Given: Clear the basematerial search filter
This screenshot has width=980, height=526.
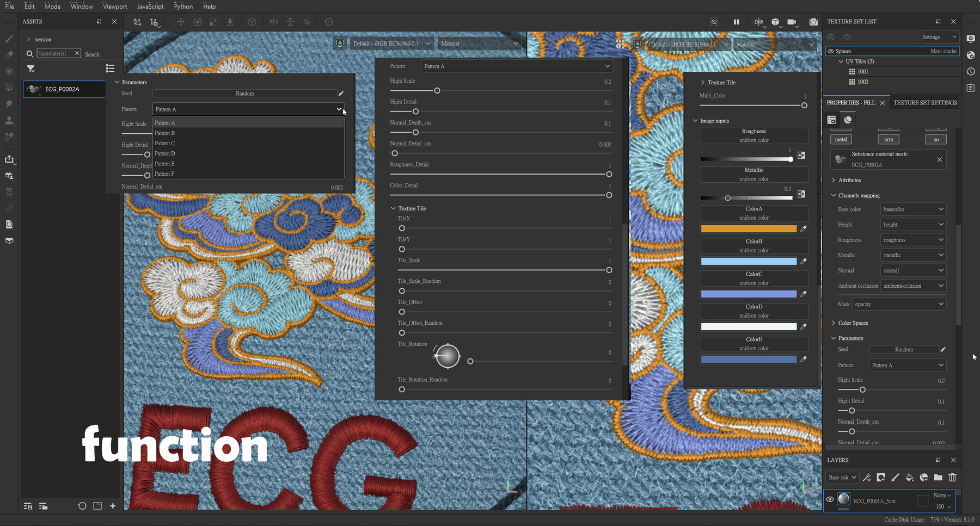Looking at the screenshot, I should tap(77, 53).
